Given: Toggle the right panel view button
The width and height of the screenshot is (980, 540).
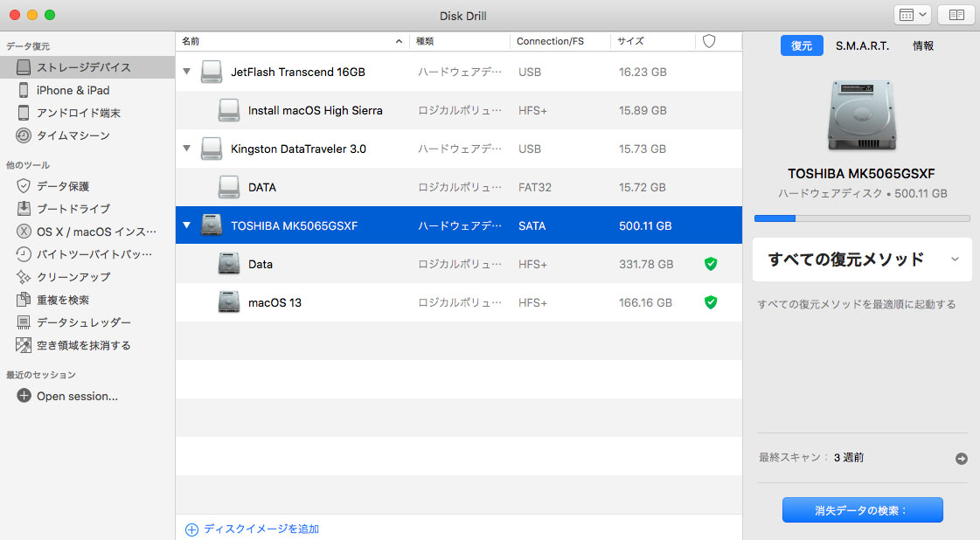Looking at the screenshot, I should tap(956, 15).
